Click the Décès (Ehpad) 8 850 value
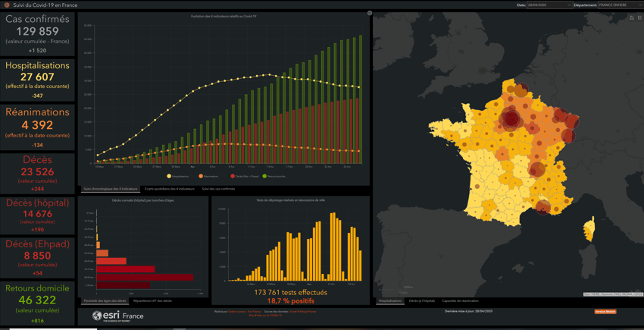The height and width of the screenshot is (330, 644). coord(37,256)
